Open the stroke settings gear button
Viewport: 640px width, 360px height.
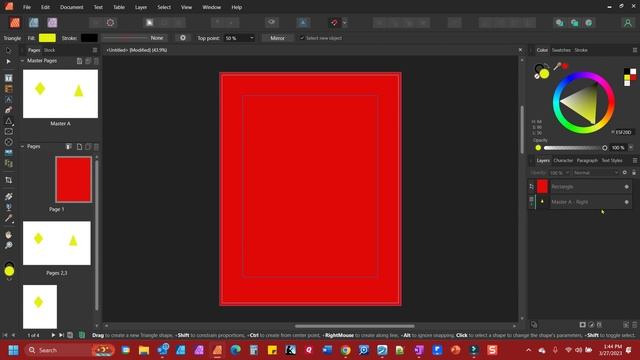pos(182,38)
